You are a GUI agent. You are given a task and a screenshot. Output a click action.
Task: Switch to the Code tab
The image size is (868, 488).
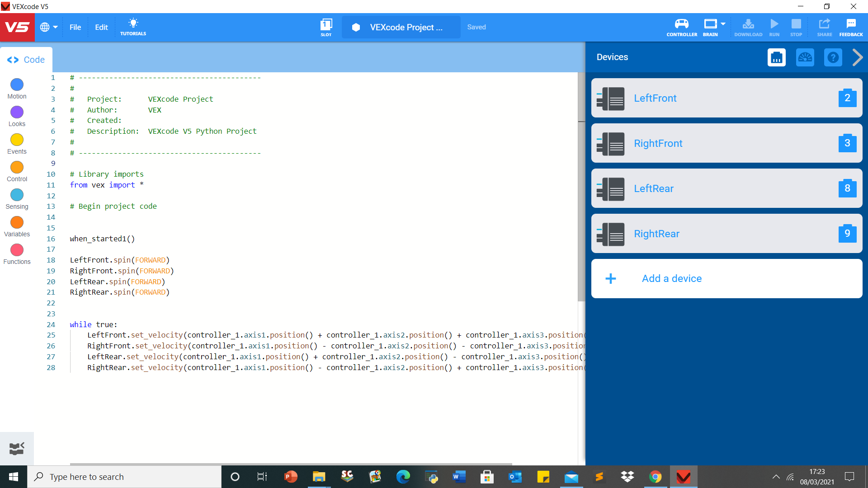26,60
